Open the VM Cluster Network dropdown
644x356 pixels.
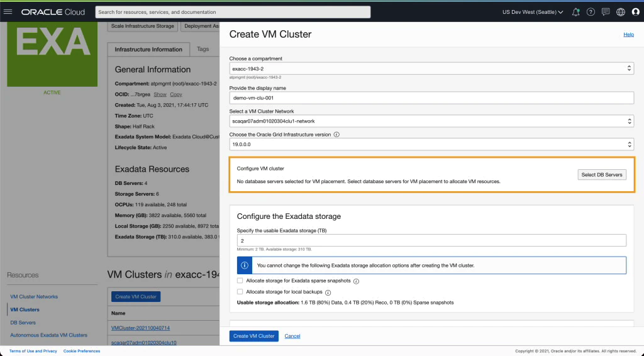431,121
